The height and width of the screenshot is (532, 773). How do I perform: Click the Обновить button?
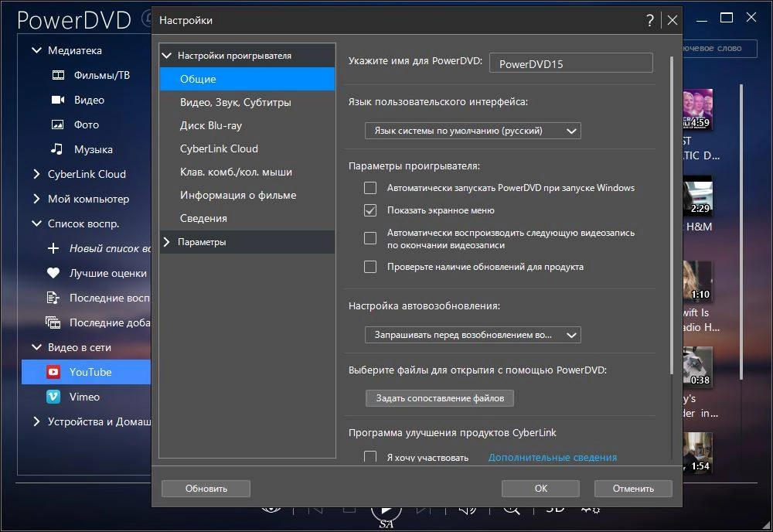coord(206,489)
